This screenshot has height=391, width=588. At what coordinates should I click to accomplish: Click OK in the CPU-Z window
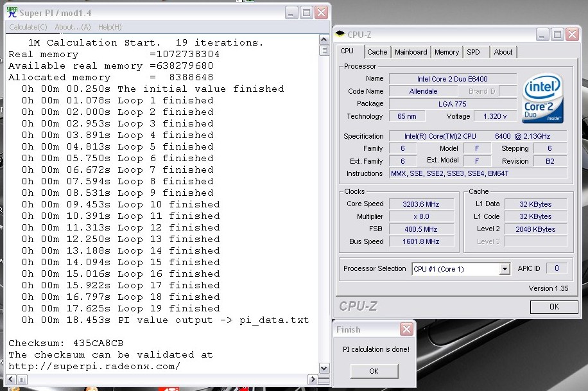(554, 306)
